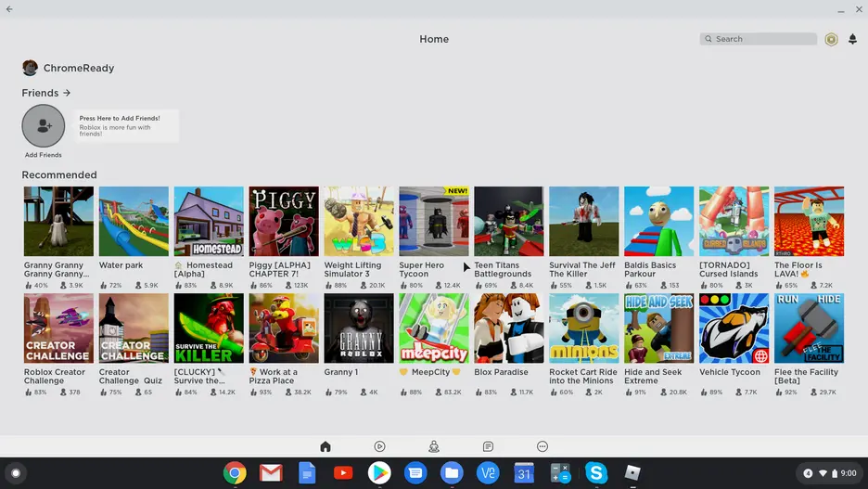Open the Discover play icon in bottom bar
The height and width of the screenshot is (489, 868).
[x=380, y=446]
